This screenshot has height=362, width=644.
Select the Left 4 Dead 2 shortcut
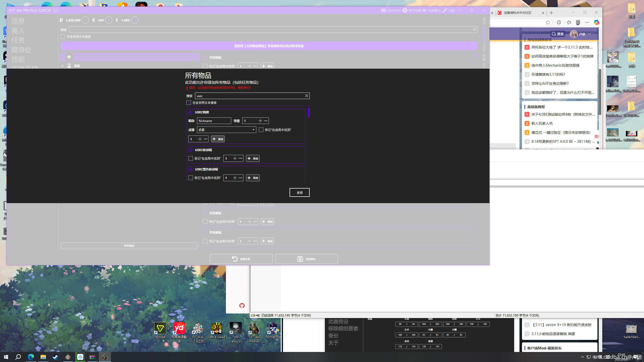217,332
